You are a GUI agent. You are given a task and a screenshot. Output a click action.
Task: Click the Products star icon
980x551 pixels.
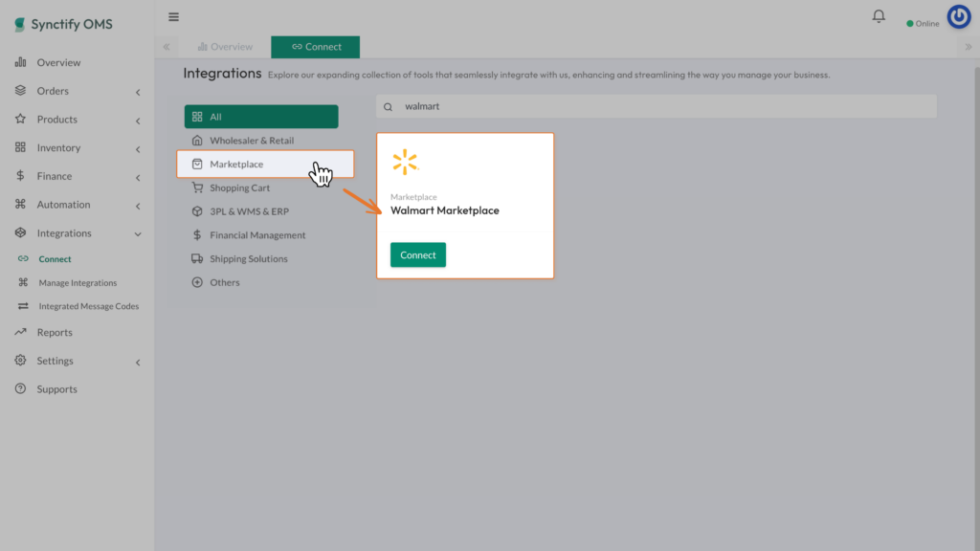coord(21,119)
